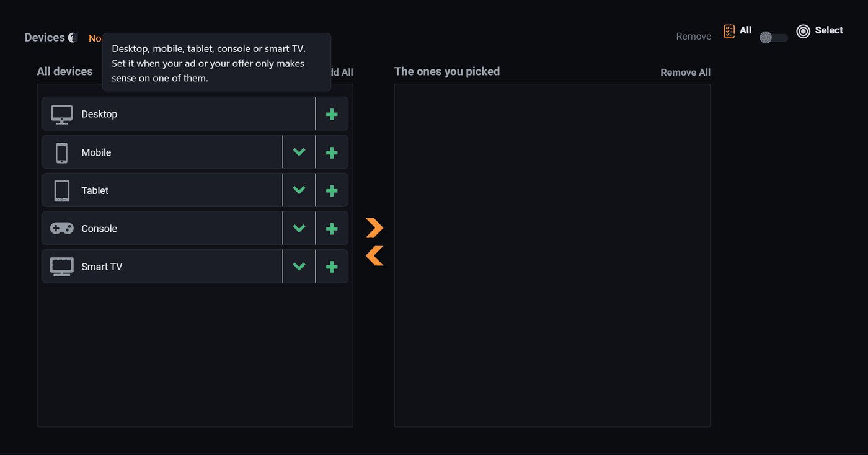
Task: Click the Remove button
Action: pyautogui.click(x=693, y=37)
